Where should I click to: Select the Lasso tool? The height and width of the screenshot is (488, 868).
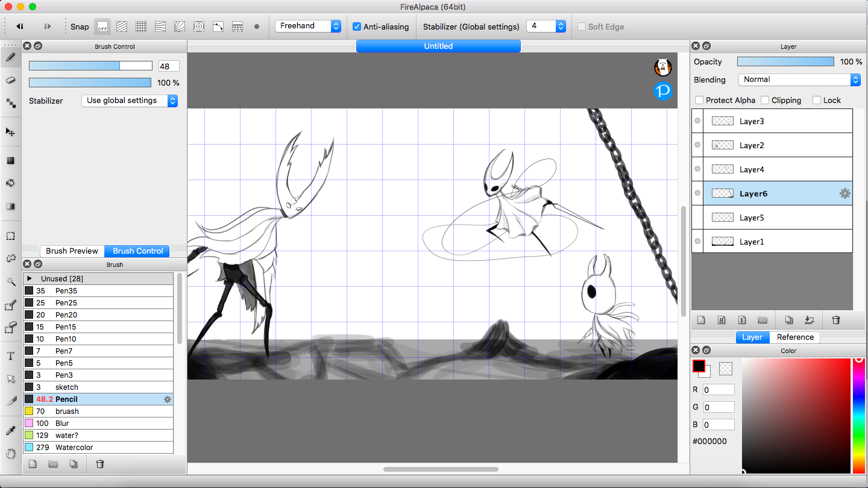[10, 258]
